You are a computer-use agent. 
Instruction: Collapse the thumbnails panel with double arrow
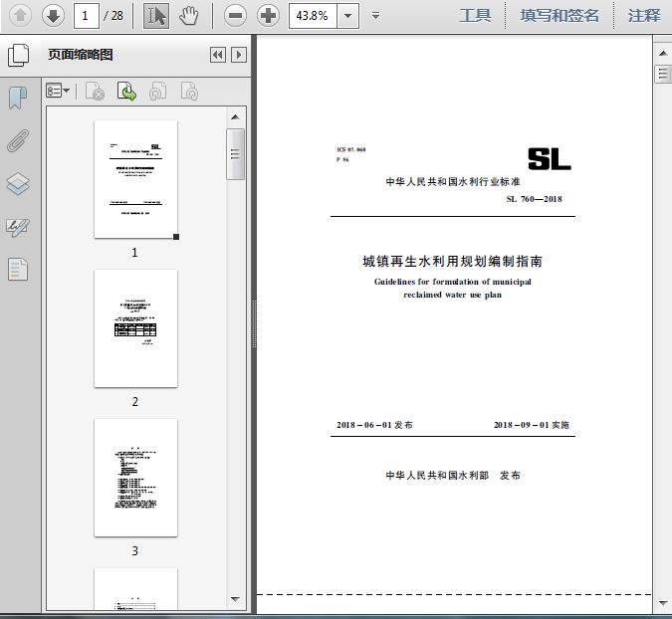point(218,55)
